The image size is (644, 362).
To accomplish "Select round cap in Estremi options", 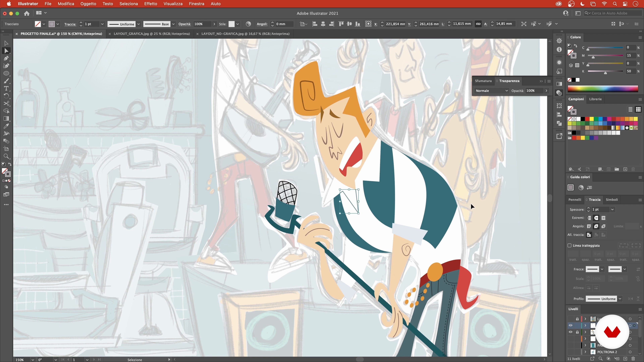I will click(x=596, y=218).
